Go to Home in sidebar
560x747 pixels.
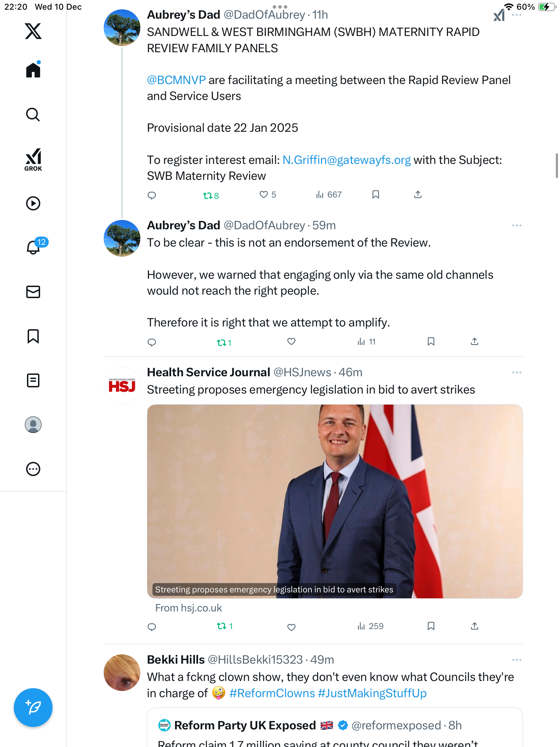point(33,70)
